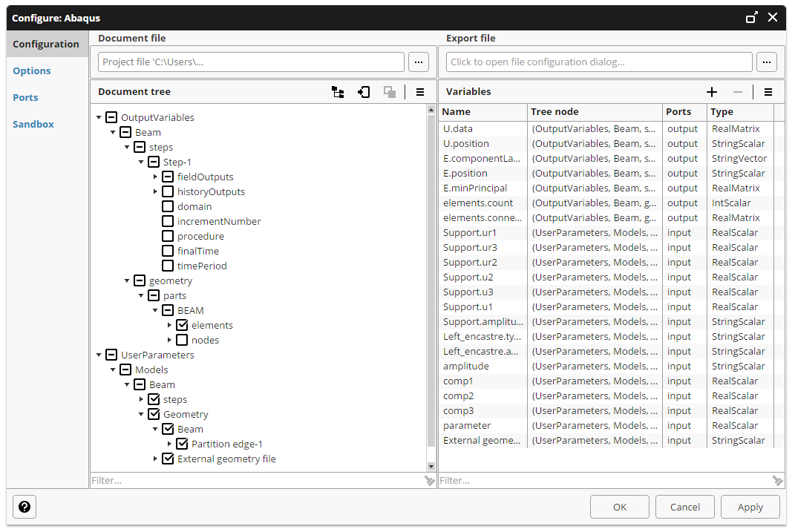This screenshot has width=795, height=532.
Task: Toggle the historyOutputs checkbox
Action: pyautogui.click(x=167, y=191)
